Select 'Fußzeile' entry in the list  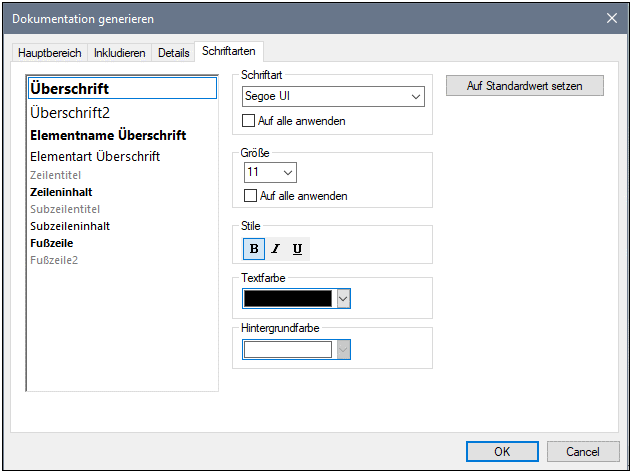point(51,243)
